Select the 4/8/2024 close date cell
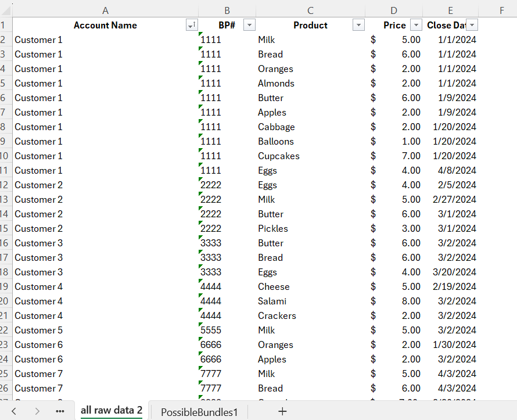The width and height of the screenshot is (517, 420). (x=450, y=170)
